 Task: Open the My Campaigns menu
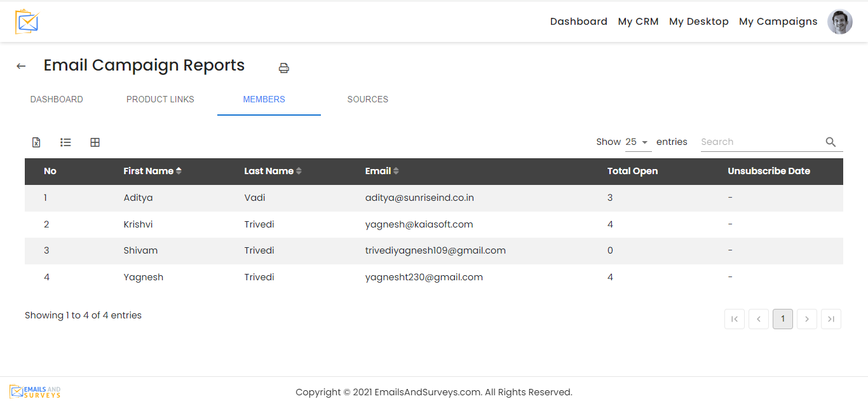tap(778, 22)
